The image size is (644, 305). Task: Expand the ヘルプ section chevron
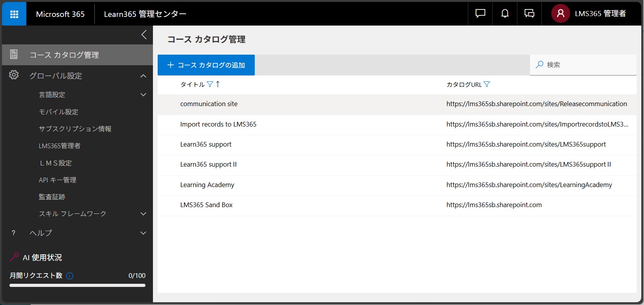pos(143,233)
